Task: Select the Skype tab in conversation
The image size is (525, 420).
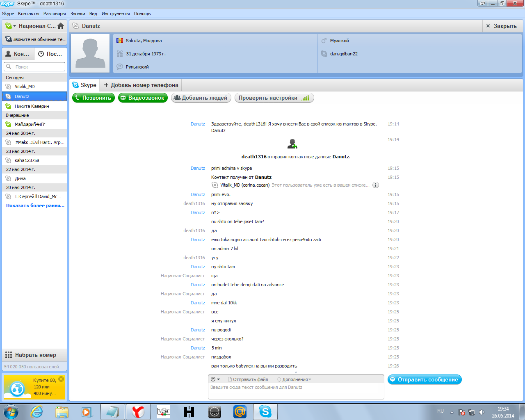Action: click(x=84, y=85)
